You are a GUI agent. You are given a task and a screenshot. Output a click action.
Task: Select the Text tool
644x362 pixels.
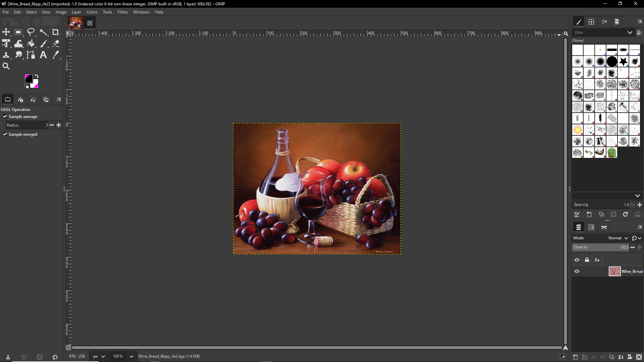pos(44,55)
